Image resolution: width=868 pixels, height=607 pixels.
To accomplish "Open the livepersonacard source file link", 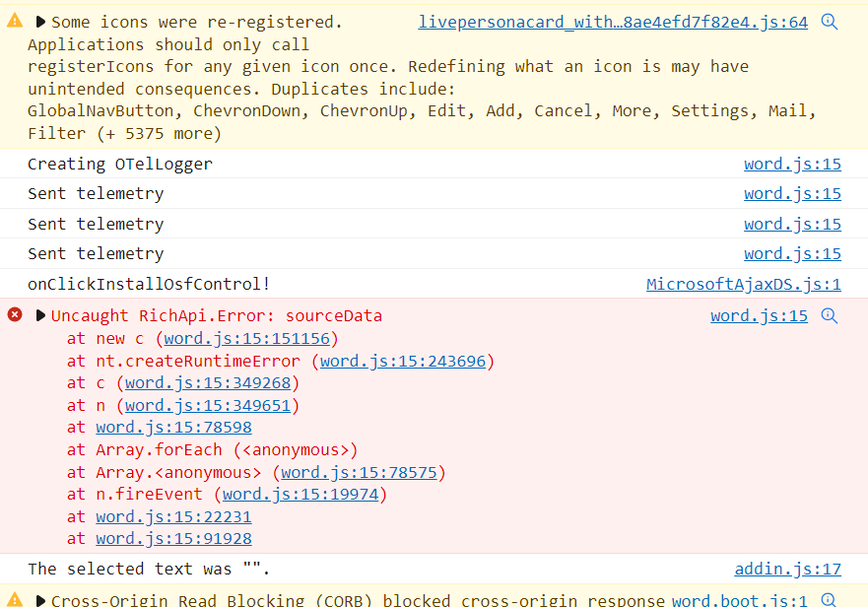I will point(613,21).
